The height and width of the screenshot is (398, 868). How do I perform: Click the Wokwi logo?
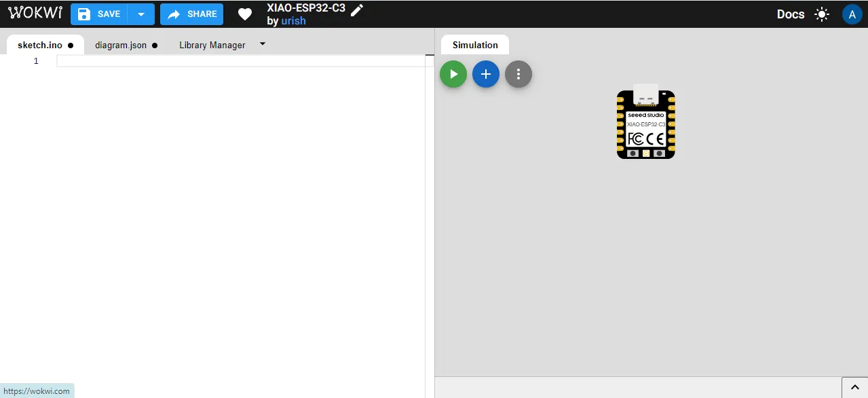pos(35,13)
